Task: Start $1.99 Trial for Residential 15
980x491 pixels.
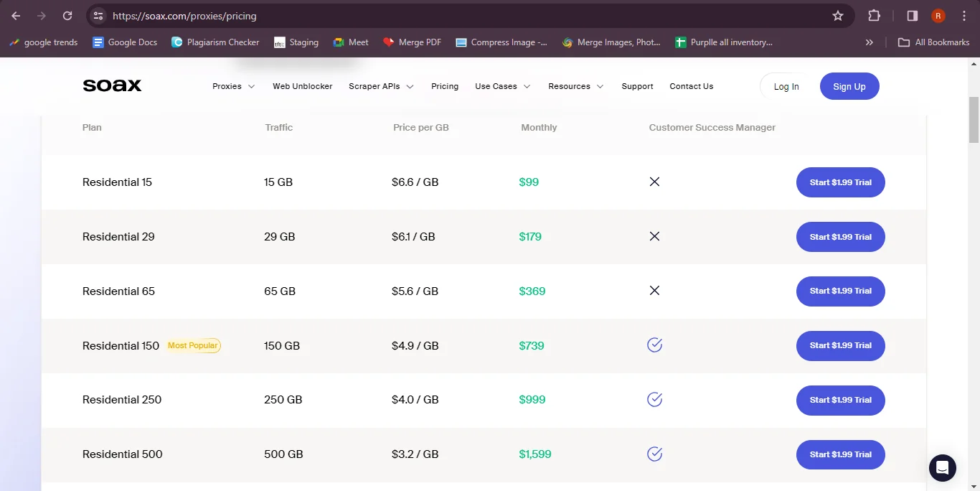Action: pyautogui.click(x=841, y=182)
